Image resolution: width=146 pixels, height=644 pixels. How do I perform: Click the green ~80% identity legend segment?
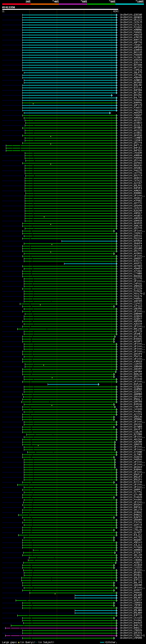click(x=101, y=4)
